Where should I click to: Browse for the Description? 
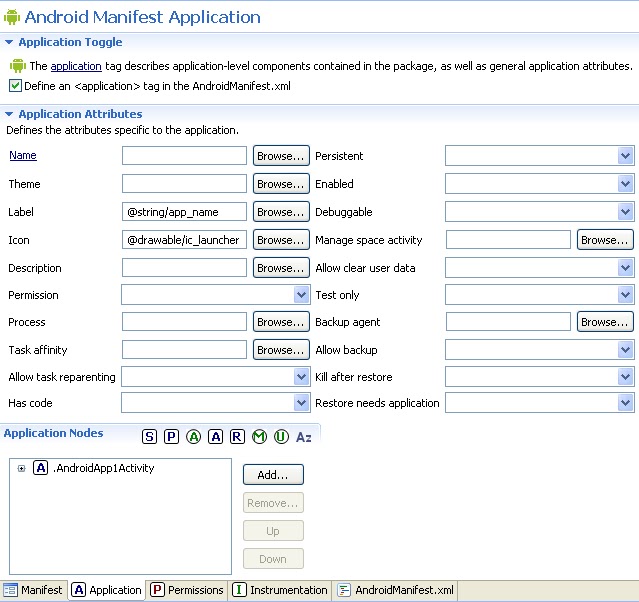281,268
